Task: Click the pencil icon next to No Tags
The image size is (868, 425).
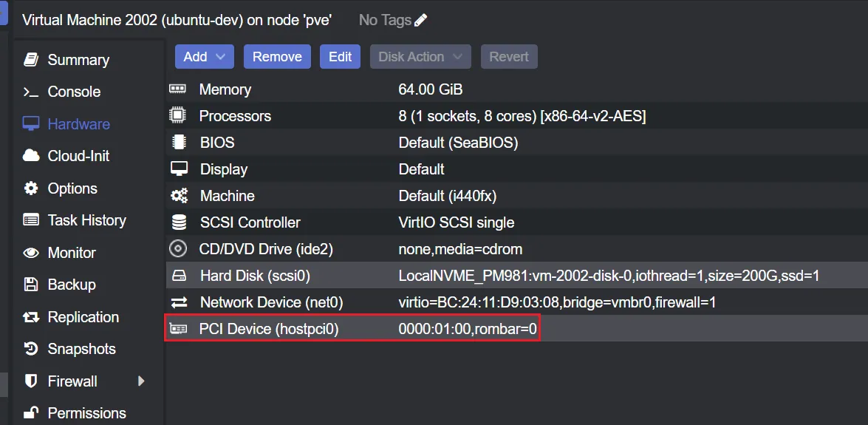Action: coord(421,21)
